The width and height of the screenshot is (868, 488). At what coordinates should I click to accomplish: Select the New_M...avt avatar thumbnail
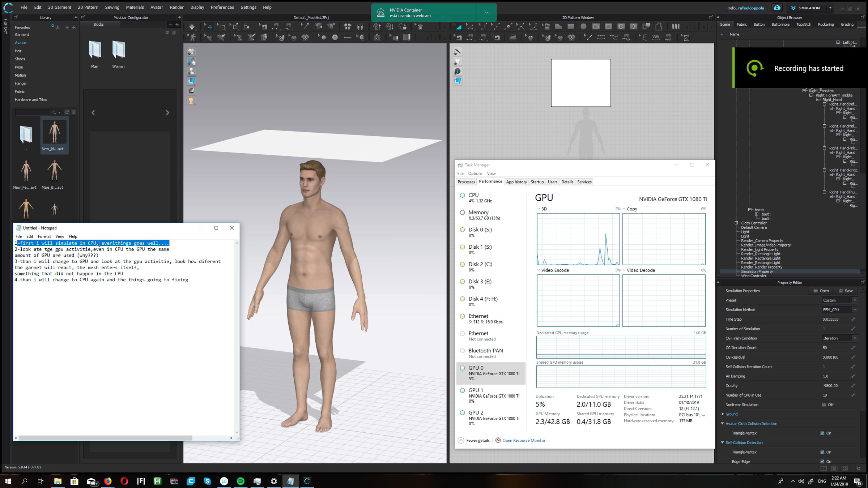(54, 135)
